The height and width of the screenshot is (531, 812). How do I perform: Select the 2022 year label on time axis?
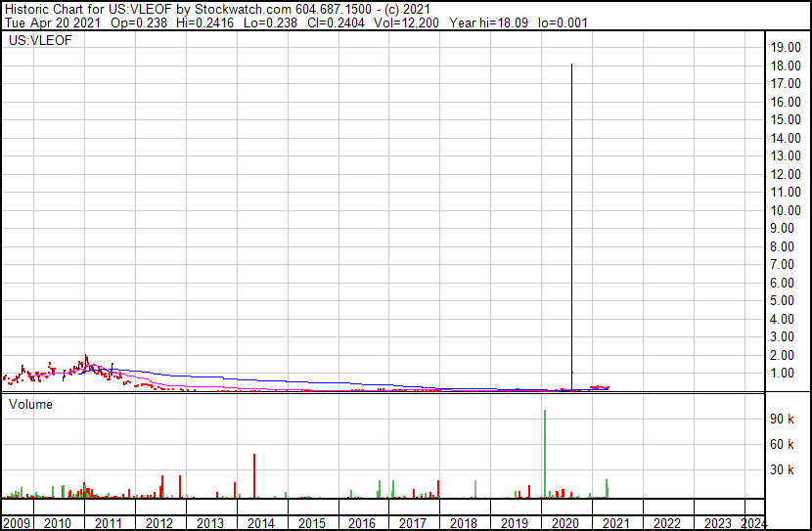[x=667, y=523]
